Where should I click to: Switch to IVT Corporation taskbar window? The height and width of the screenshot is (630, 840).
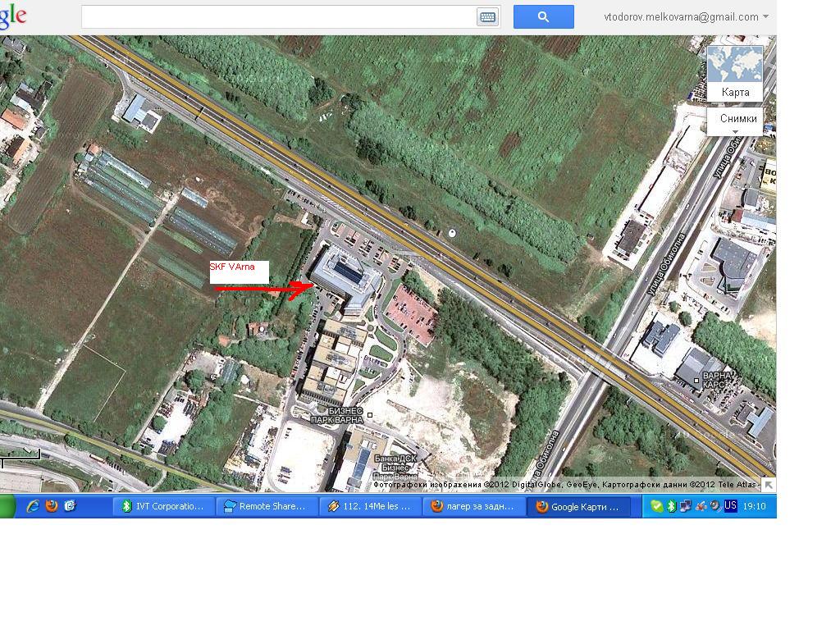coord(163,506)
